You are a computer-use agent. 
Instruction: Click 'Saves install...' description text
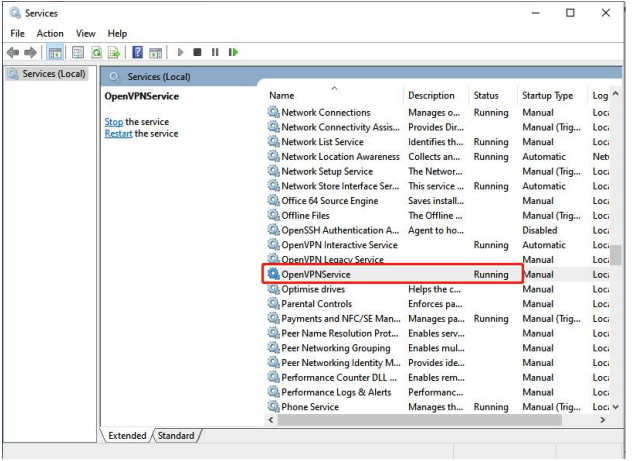pyautogui.click(x=436, y=201)
